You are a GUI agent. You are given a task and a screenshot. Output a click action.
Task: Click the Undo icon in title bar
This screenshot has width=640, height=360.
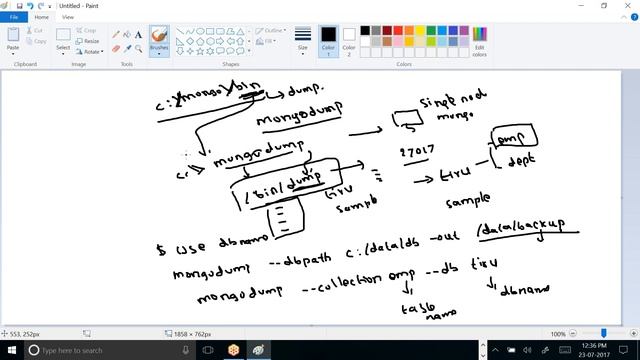30,6
